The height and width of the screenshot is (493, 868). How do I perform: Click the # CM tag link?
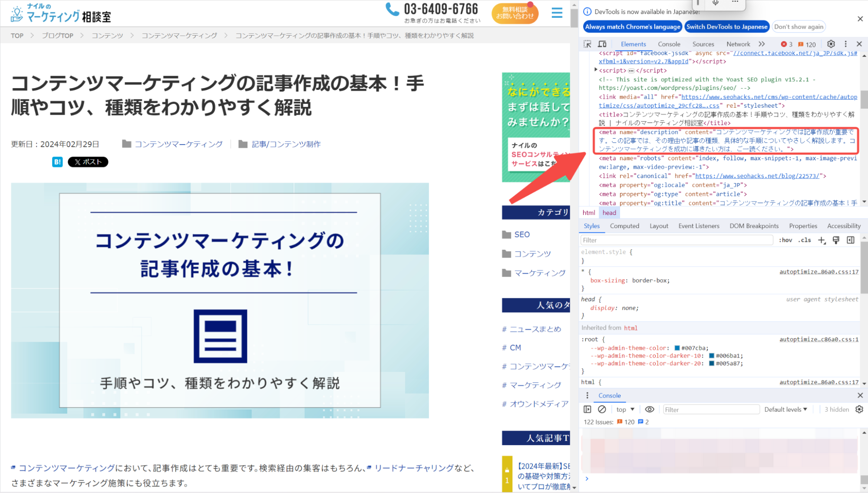pyautogui.click(x=512, y=348)
